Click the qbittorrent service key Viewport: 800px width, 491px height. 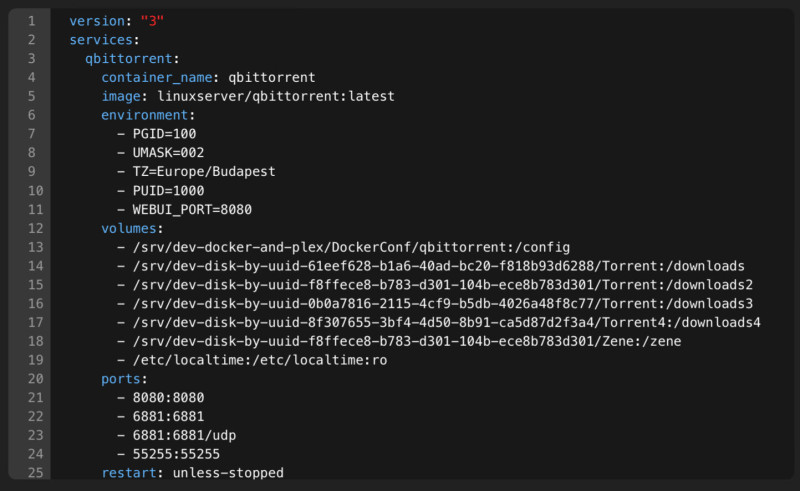[x=129, y=59]
